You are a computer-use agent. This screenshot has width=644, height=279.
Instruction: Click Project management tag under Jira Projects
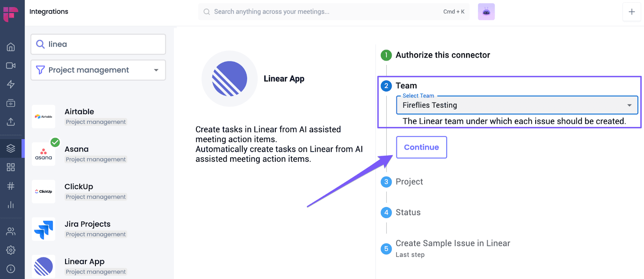tap(96, 234)
